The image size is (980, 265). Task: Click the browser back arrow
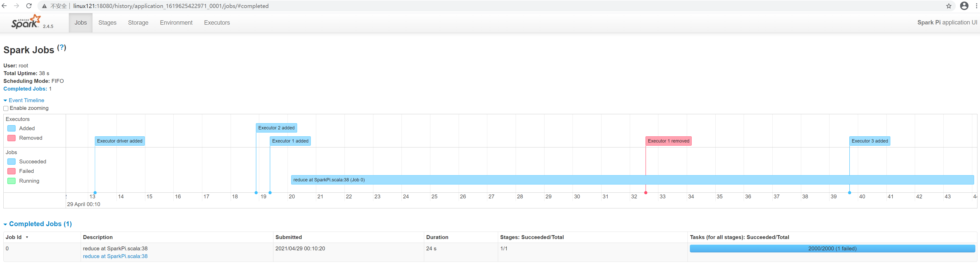pyautogui.click(x=5, y=6)
